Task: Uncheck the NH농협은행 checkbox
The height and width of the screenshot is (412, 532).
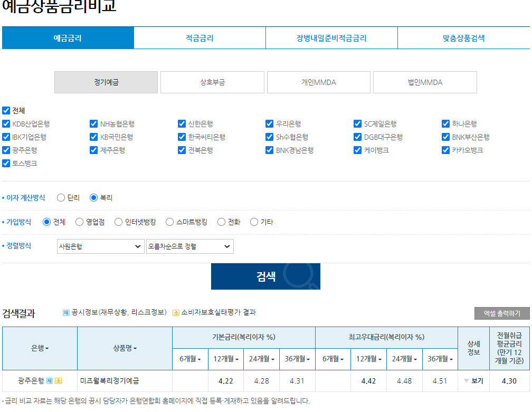Action: coord(93,124)
